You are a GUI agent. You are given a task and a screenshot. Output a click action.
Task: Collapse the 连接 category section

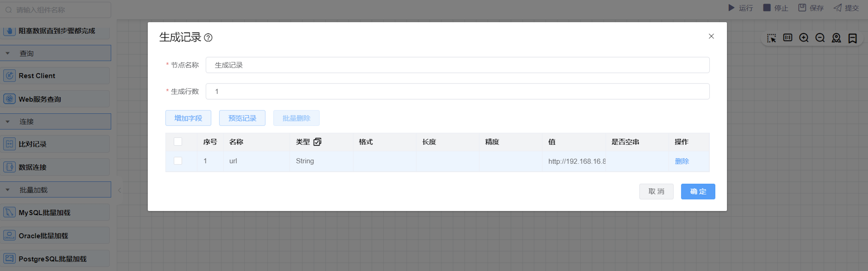point(8,121)
